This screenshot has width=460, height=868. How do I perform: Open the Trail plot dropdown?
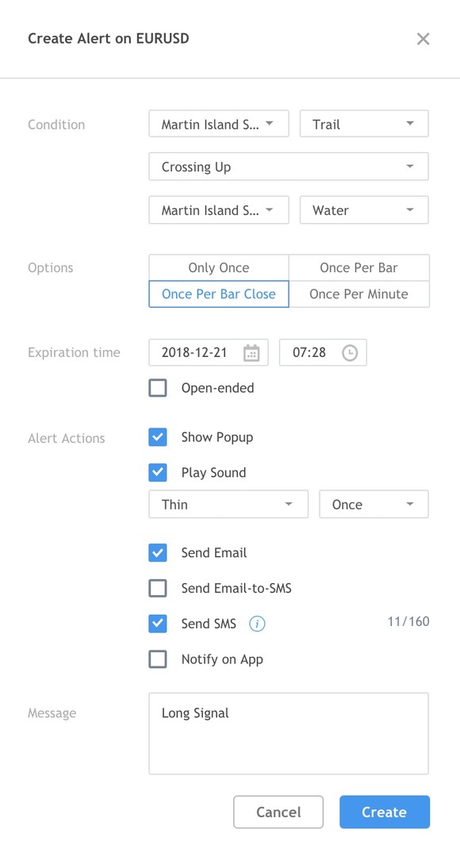[364, 124]
